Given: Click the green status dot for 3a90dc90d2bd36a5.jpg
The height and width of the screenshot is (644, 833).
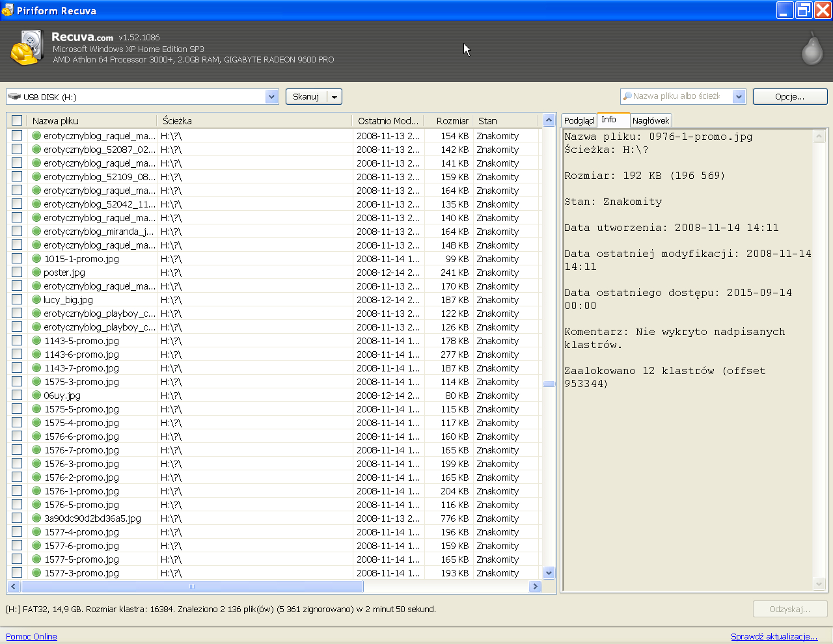Looking at the screenshot, I should click(36, 518).
